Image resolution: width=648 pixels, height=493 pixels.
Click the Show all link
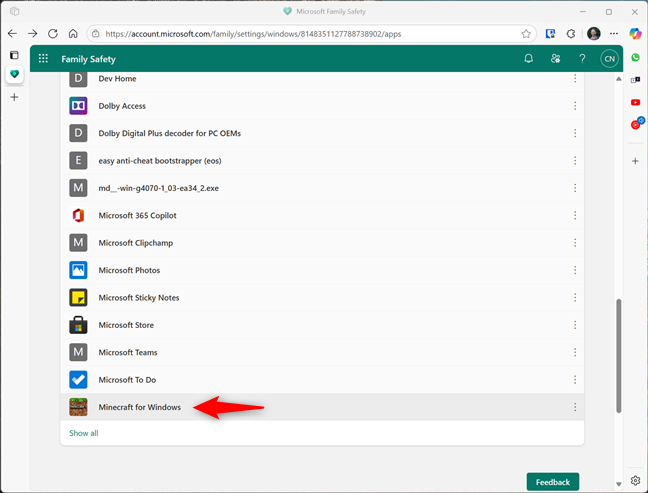(83, 433)
